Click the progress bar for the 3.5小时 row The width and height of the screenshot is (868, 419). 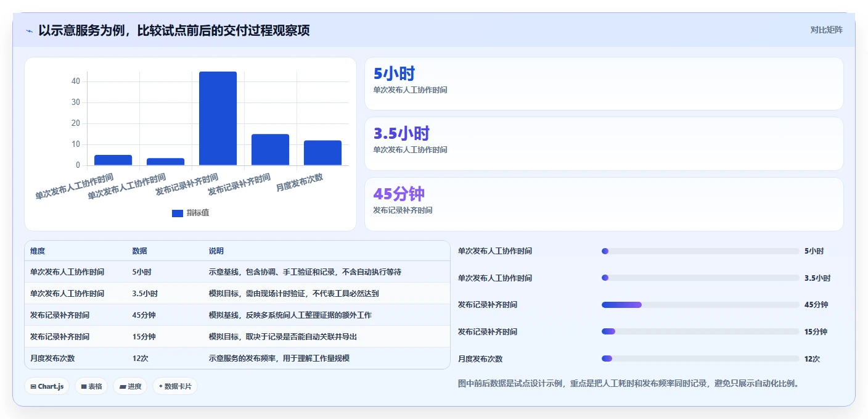[700, 278]
